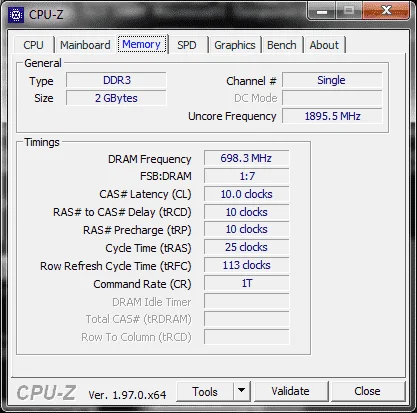Click the version text Ver. 1.97.0.x64

(127, 395)
